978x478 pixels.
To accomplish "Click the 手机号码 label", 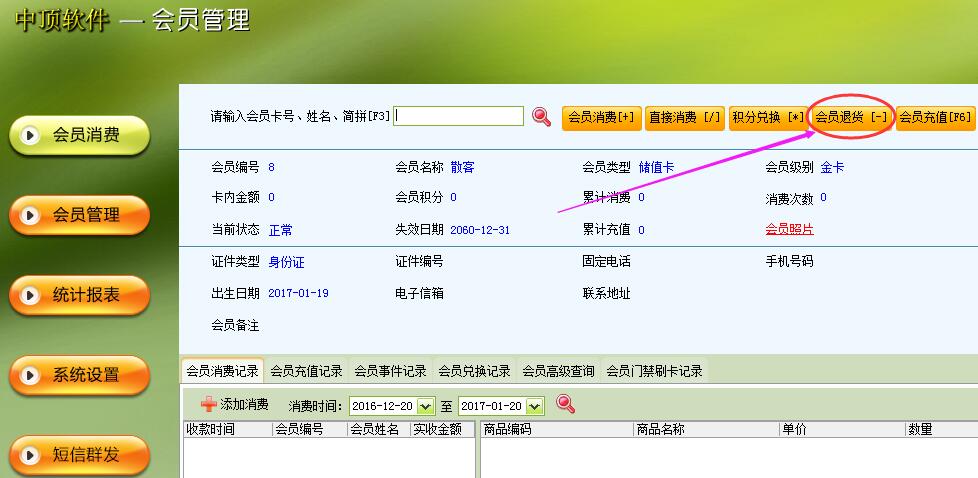I will coord(790,261).
